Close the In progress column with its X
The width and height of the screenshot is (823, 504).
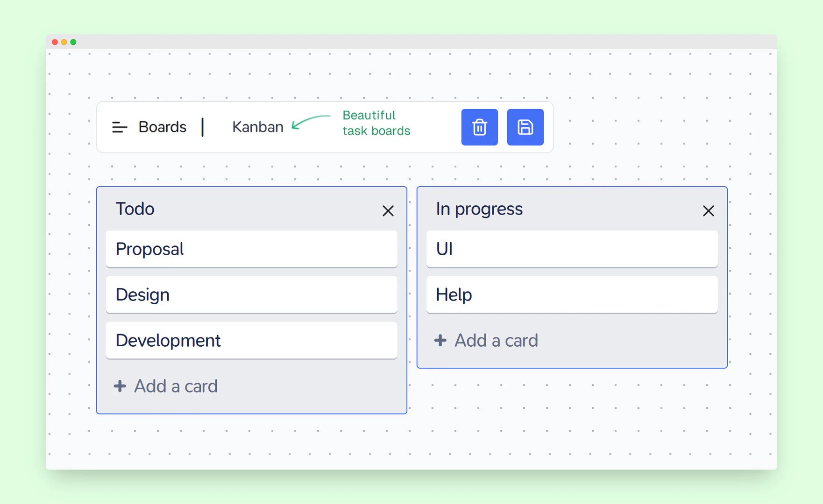point(709,211)
